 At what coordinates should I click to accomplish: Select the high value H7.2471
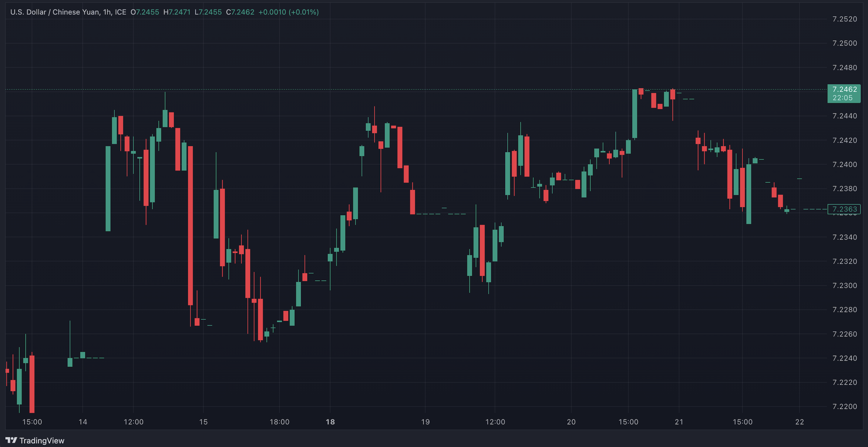pyautogui.click(x=177, y=12)
